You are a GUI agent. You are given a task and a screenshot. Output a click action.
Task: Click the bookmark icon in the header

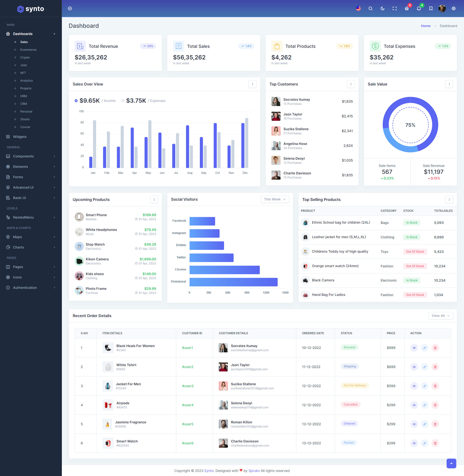(x=430, y=8)
